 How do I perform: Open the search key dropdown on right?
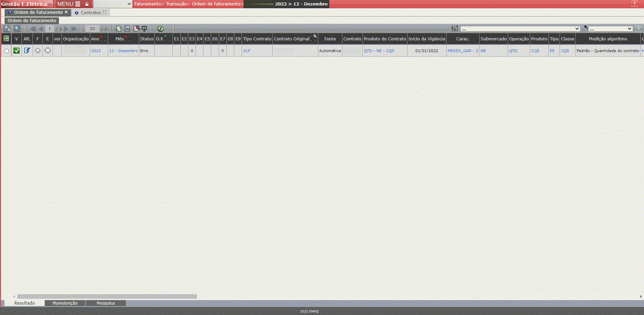click(610, 29)
